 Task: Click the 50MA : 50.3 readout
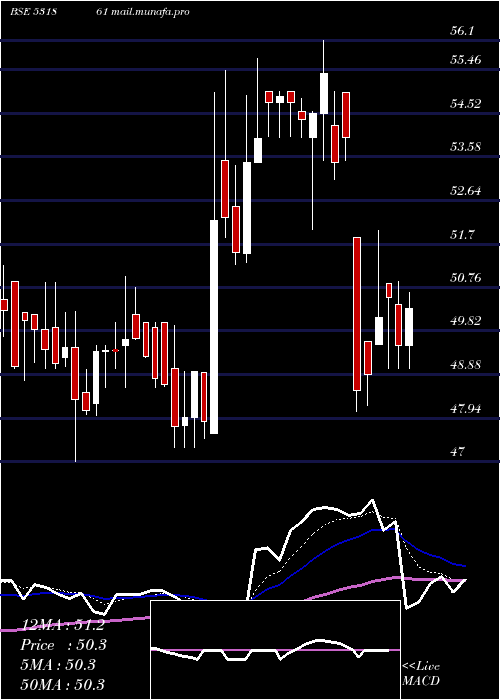(62, 684)
